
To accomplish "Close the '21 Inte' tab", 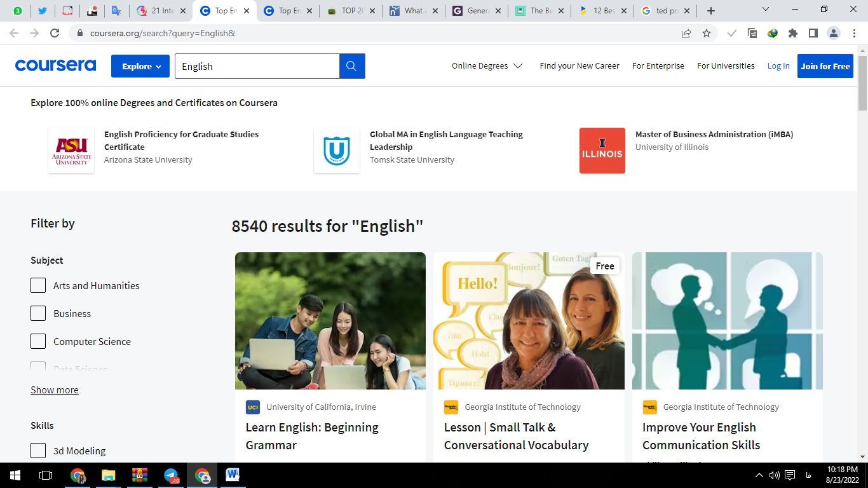I will pos(183,11).
